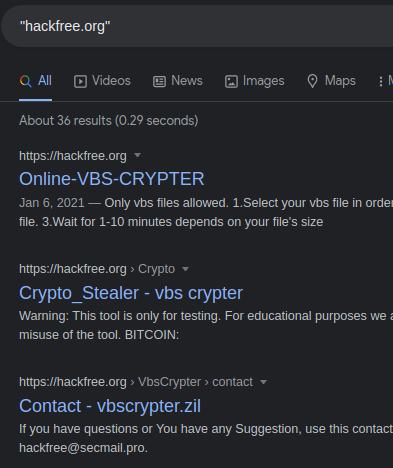Screen dimensions: 393x468
Task: Switch to the All tab
Action: 36,81
